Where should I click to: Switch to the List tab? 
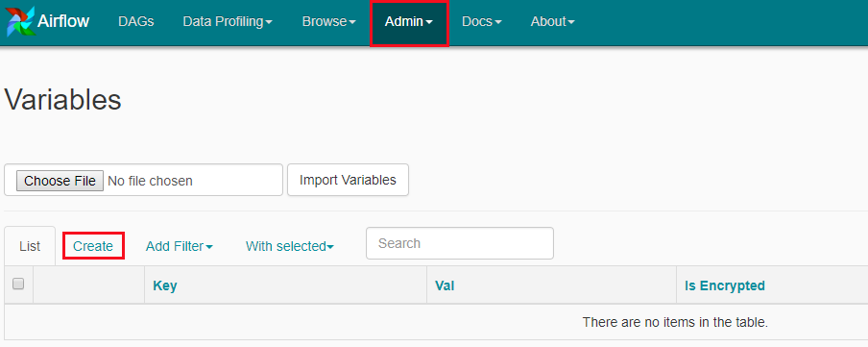pyautogui.click(x=30, y=246)
